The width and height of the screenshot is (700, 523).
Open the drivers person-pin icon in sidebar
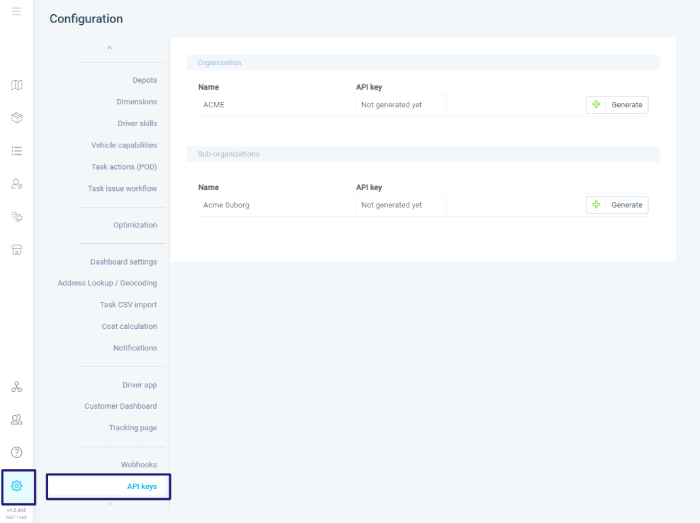click(x=17, y=184)
